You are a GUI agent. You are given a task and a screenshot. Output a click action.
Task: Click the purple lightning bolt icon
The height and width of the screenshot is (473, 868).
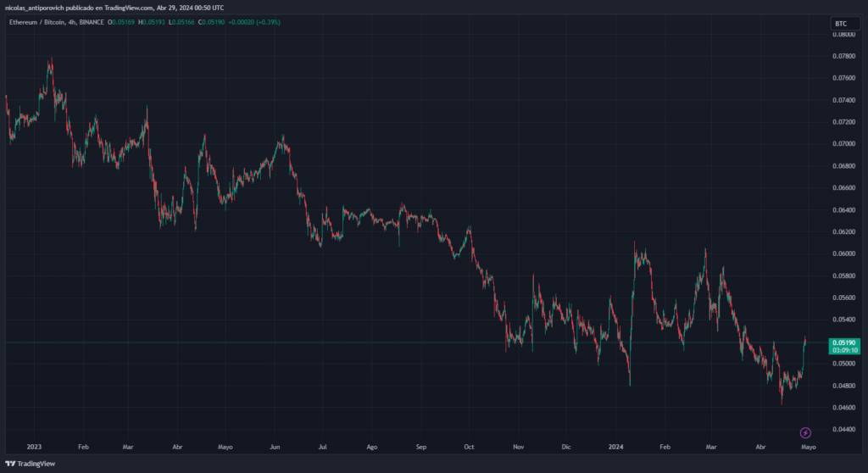[805, 432]
